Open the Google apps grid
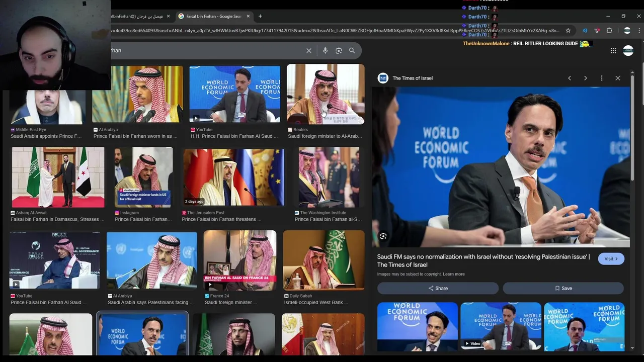 (x=613, y=50)
